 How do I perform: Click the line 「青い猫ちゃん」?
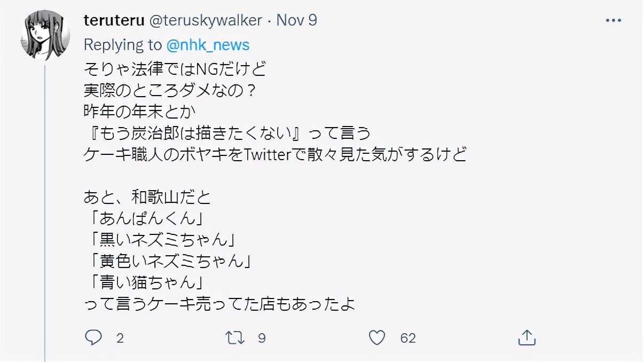146,282
